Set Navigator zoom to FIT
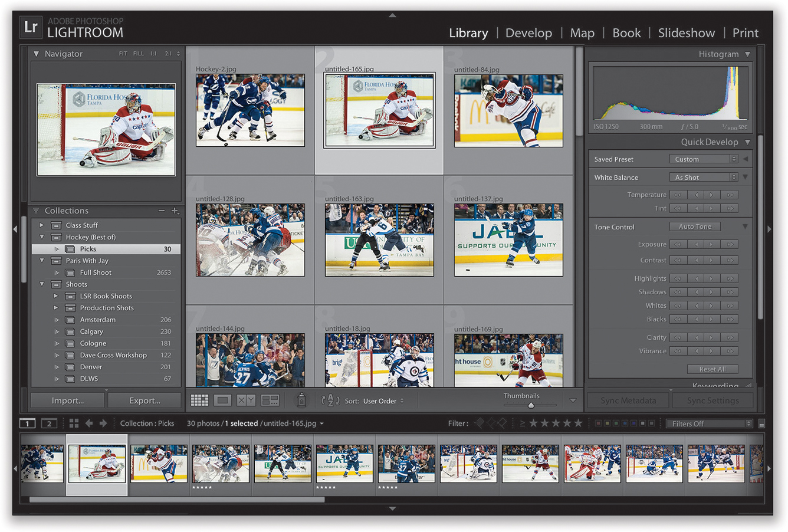Image resolution: width=788 pixels, height=532 pixels. 123,54
